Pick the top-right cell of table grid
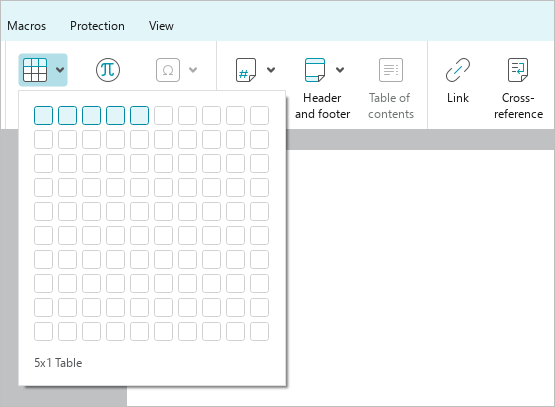This screenshot has height=407, width=555. (259, 115)
